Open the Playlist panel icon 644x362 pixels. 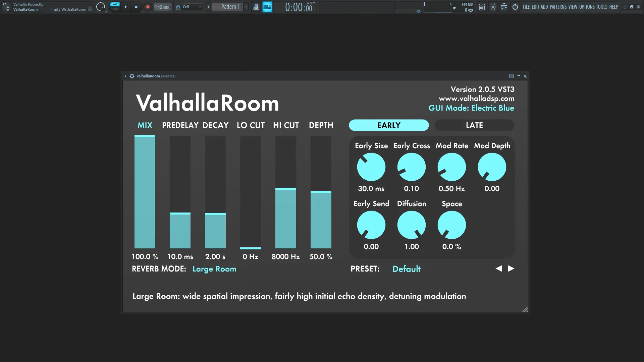(504, 7)
